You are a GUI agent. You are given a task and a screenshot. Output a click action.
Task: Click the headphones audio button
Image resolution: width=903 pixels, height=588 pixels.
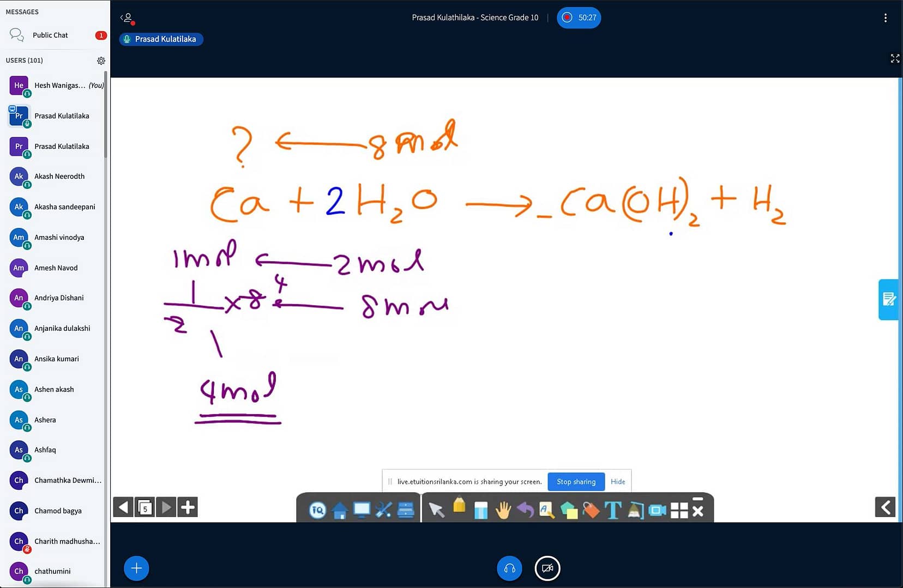[509, 568]
